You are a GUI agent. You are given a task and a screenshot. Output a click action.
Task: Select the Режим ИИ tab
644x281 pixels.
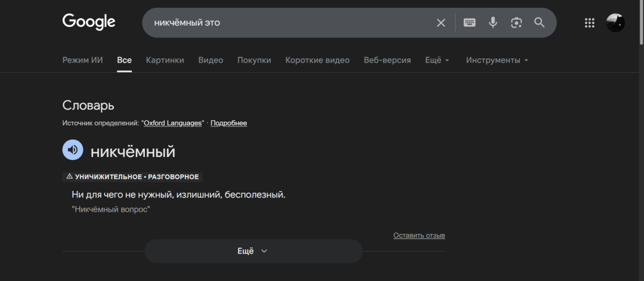click(82, 60)
